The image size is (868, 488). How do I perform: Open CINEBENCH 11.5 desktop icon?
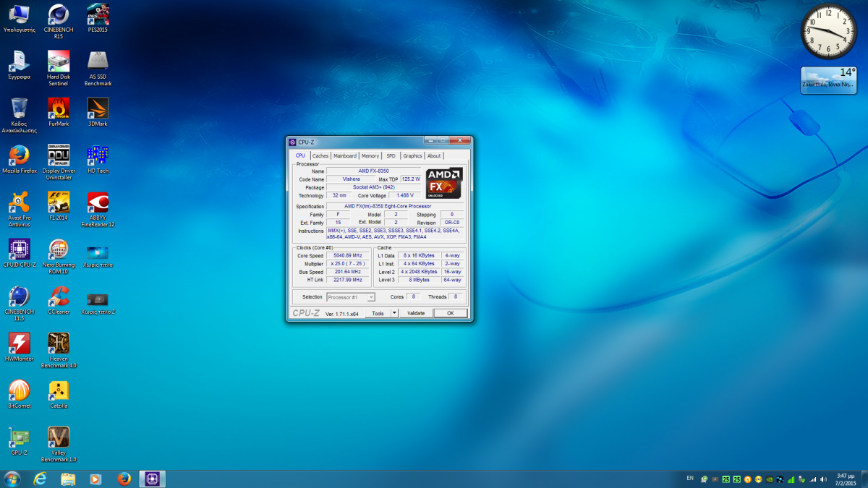tap(20, 304)
